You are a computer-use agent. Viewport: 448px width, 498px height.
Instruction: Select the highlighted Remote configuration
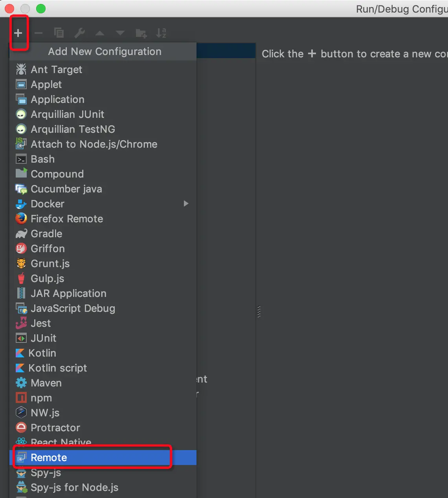[103, 458]
